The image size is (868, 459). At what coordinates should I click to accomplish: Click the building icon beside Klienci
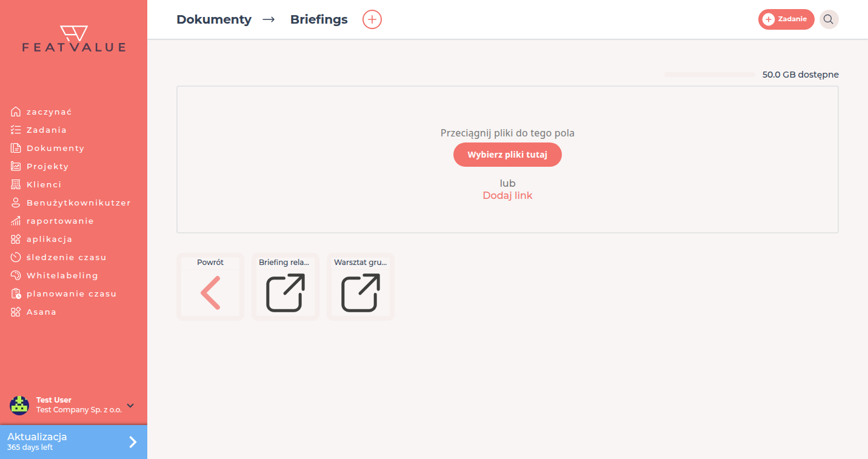point(16,184)
